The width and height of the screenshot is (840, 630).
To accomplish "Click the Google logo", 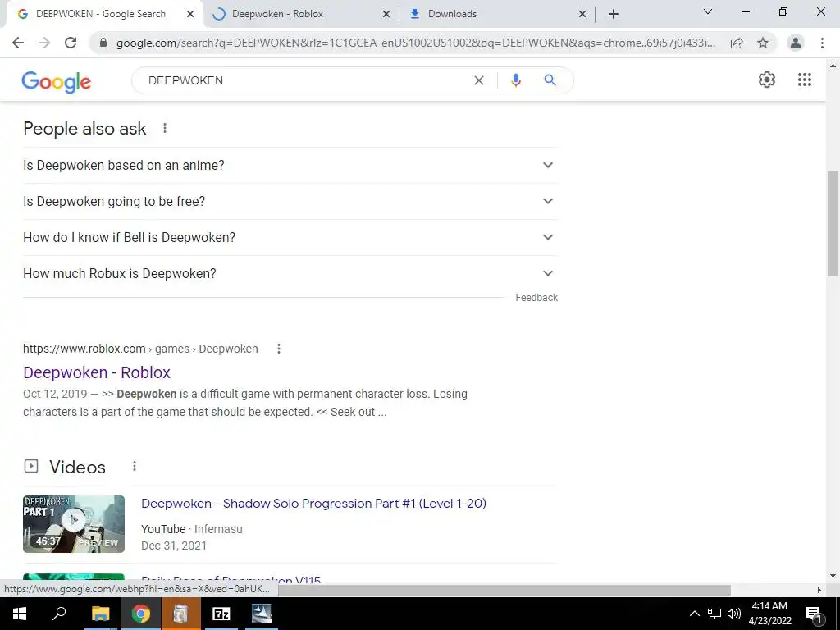I will tap(57, 82).
